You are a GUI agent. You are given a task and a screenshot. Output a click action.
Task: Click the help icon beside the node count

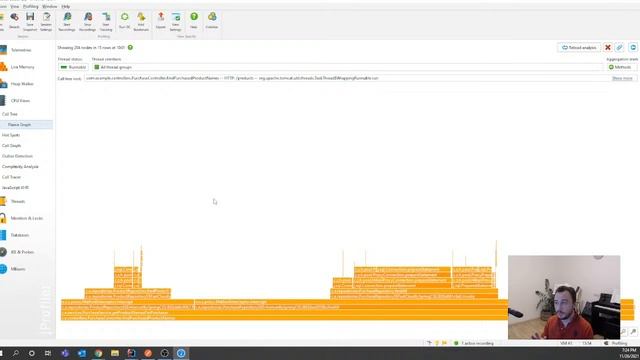pos(130,47)
